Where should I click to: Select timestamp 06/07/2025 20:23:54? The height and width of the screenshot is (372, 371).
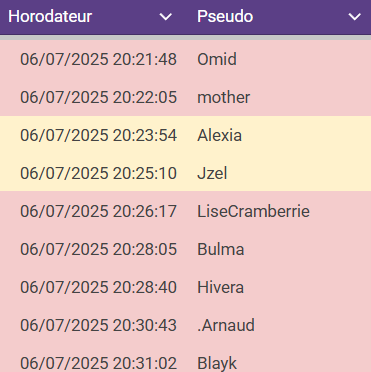[x=98, y=135]
